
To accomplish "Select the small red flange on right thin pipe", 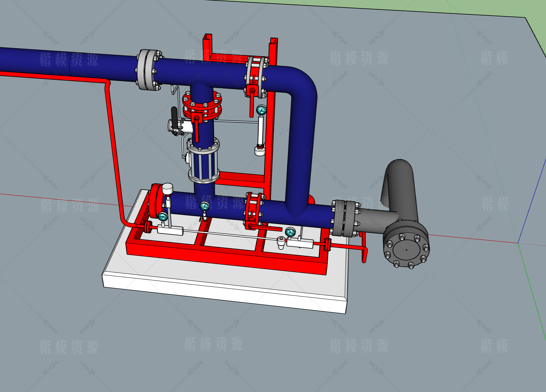I will point(327,244).
